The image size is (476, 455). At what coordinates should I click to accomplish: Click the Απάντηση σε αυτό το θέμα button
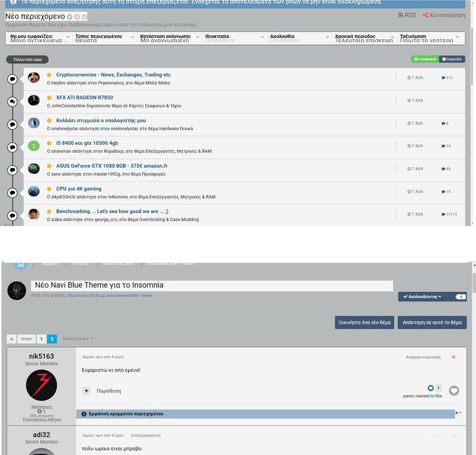(x=432, y=322)
